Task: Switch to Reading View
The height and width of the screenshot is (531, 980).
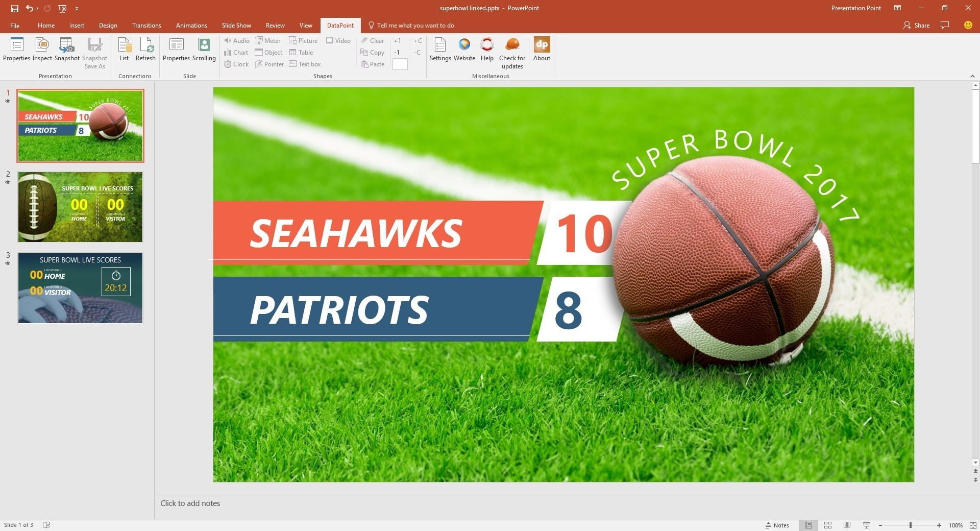Action: (x=847, y=525)
